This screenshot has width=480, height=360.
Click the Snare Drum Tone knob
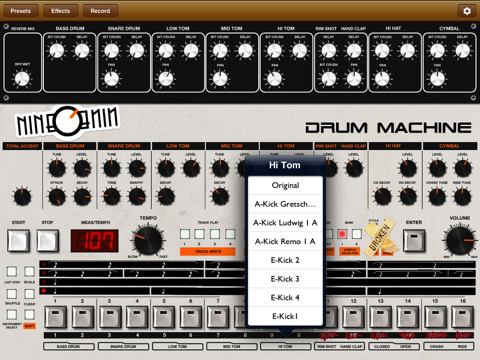[x=112, y=197]
